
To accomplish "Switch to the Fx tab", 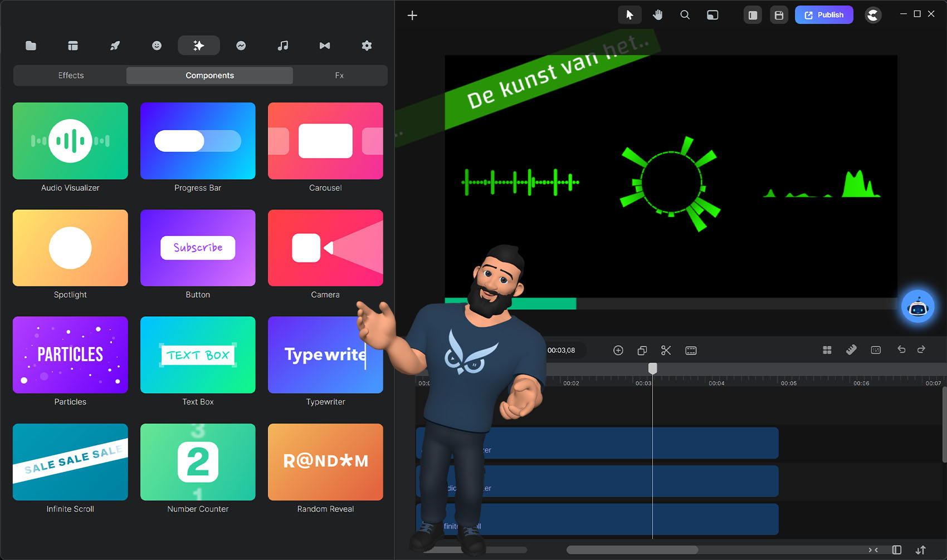I will pos(339,76).
